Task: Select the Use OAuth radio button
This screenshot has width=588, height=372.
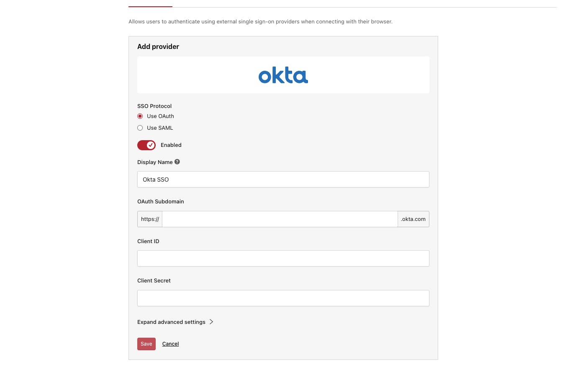Action: [140, 116]
